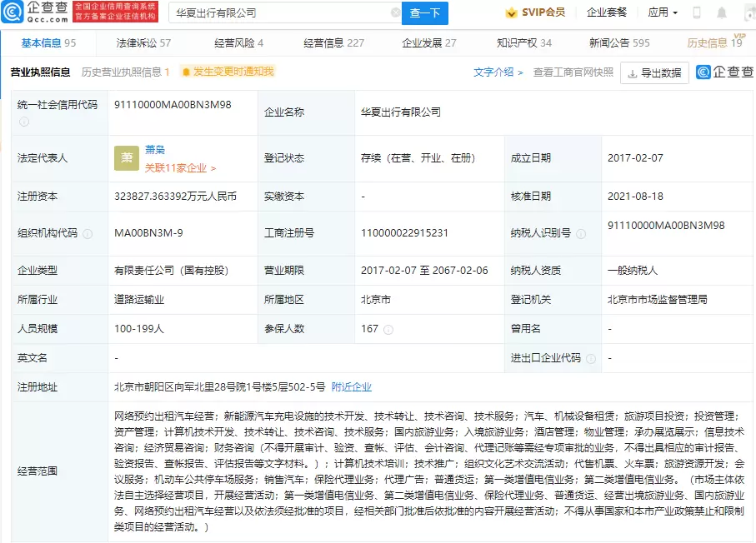Open the 知识产权 tab
756x543 pixels.
point(523,42)
